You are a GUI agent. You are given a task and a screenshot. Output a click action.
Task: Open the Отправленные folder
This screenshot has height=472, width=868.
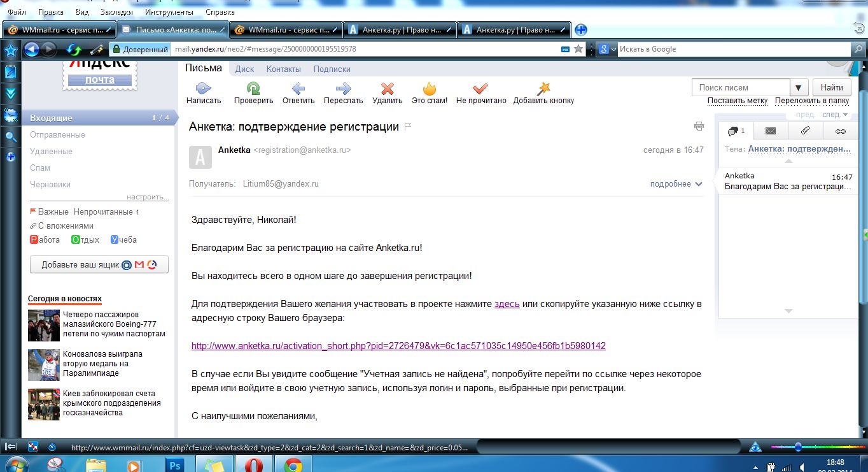click(x=57, y=135)
